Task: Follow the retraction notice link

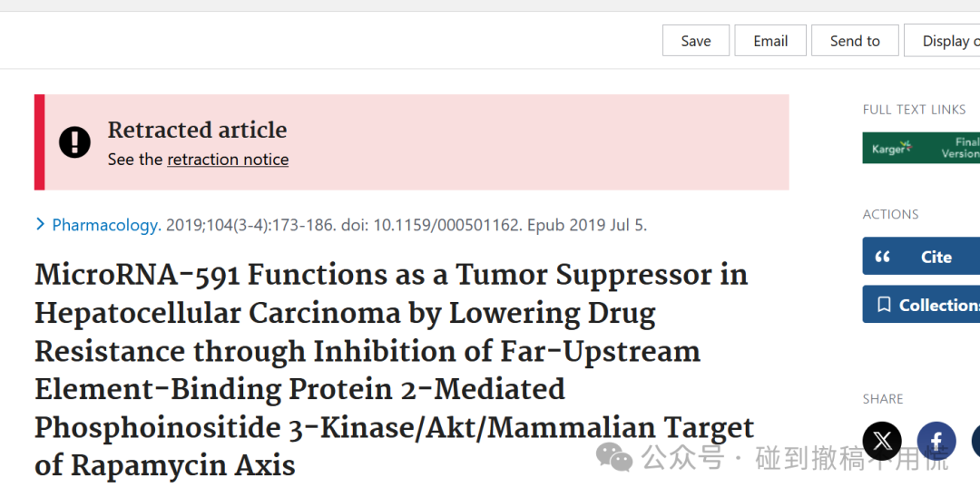Action: click(228, 160)
